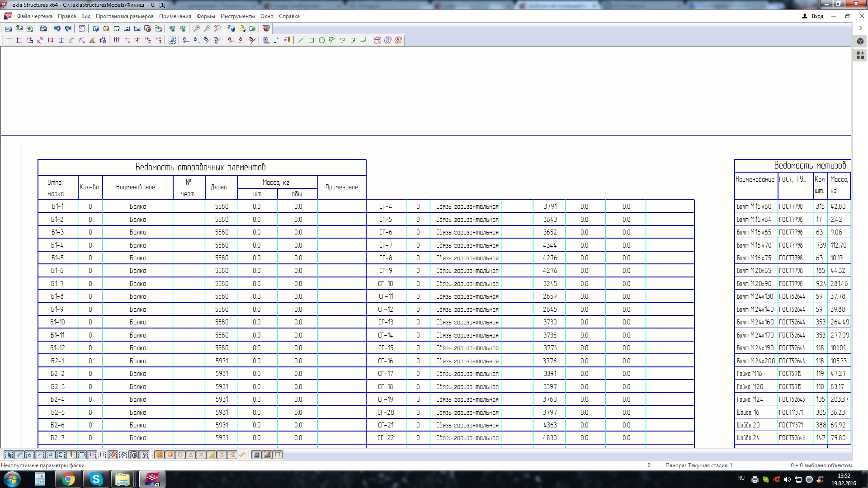This screenshot has height=488, width=868.
Task: Open Google Chrome from the taskbar
Action: [x=68, y=479]
